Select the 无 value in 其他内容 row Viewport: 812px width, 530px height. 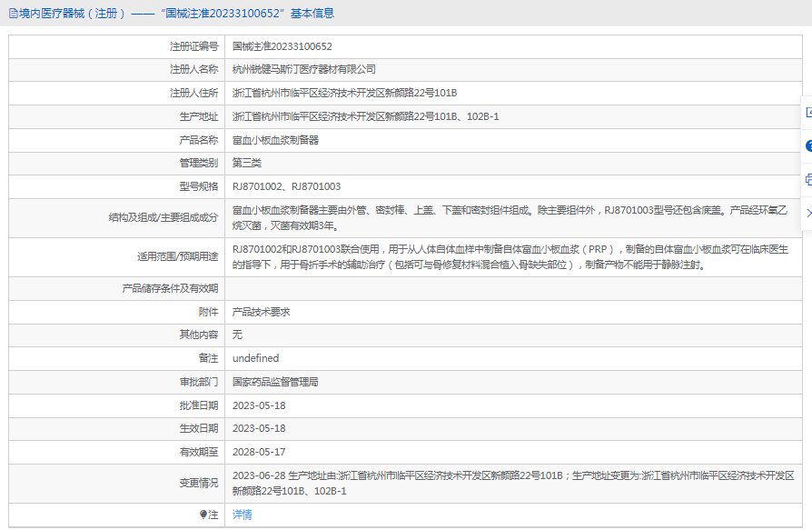[237, 335]
